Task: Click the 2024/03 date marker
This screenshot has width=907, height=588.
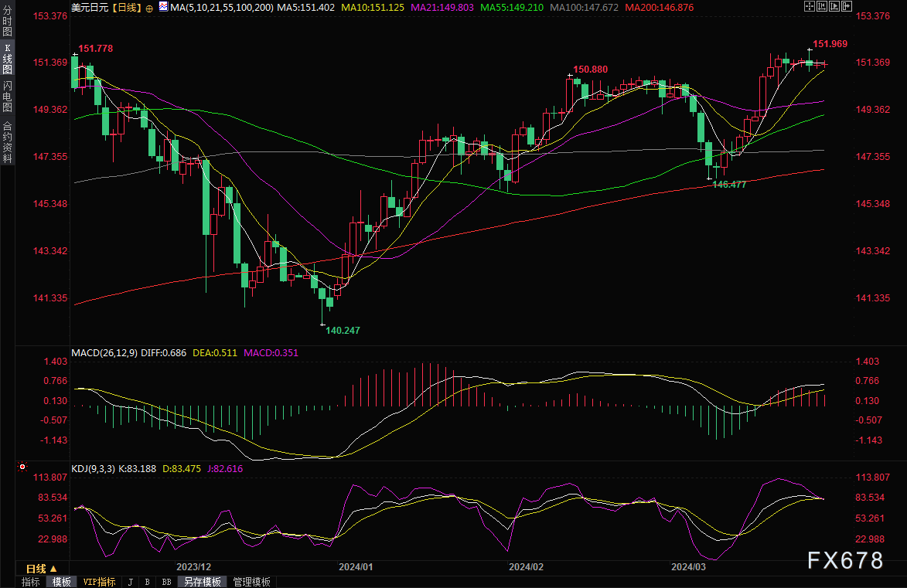Action: (x=688, y=567)
